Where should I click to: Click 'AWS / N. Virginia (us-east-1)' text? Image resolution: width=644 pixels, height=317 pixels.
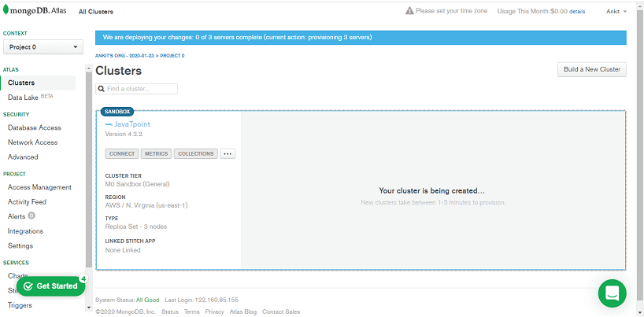pyautogui.click(x=146, y=205)
